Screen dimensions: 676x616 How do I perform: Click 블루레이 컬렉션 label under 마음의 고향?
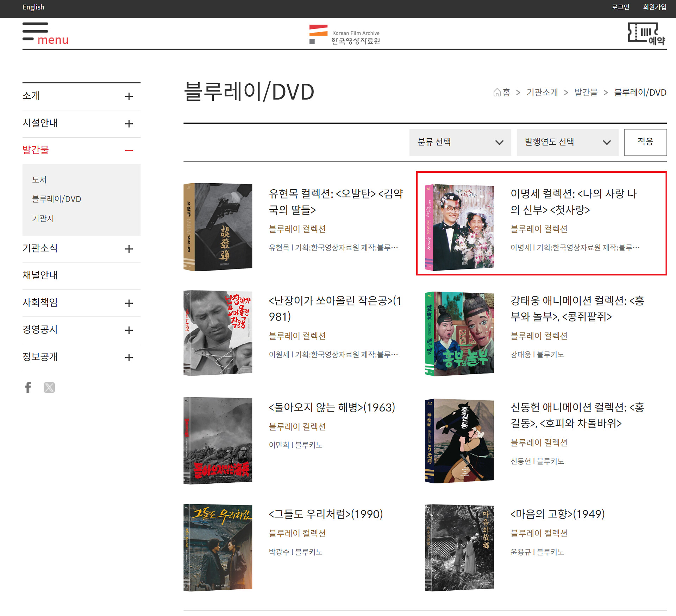(x=539, y=533)
